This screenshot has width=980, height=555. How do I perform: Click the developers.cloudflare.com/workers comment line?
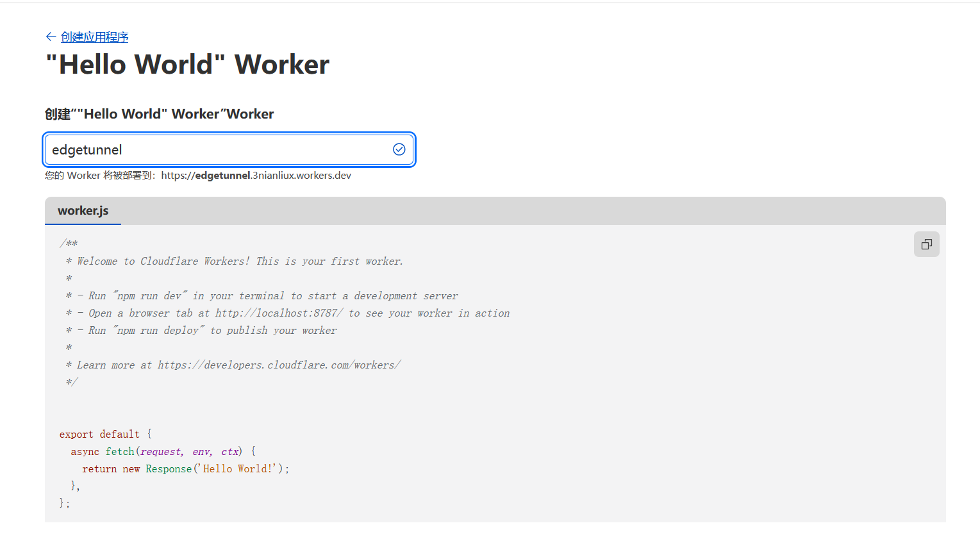[x=233, y=365]
